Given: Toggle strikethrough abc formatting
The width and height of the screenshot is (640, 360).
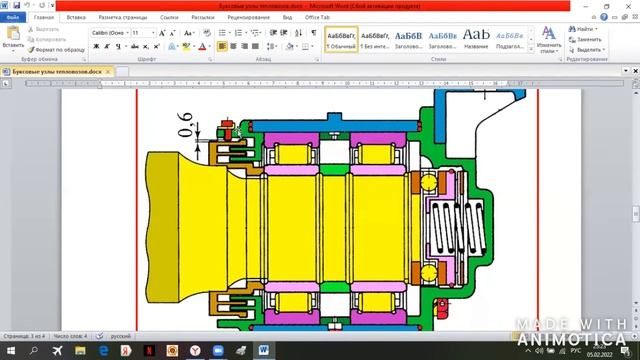Looking at the screenshot, I should coord(135,47).
